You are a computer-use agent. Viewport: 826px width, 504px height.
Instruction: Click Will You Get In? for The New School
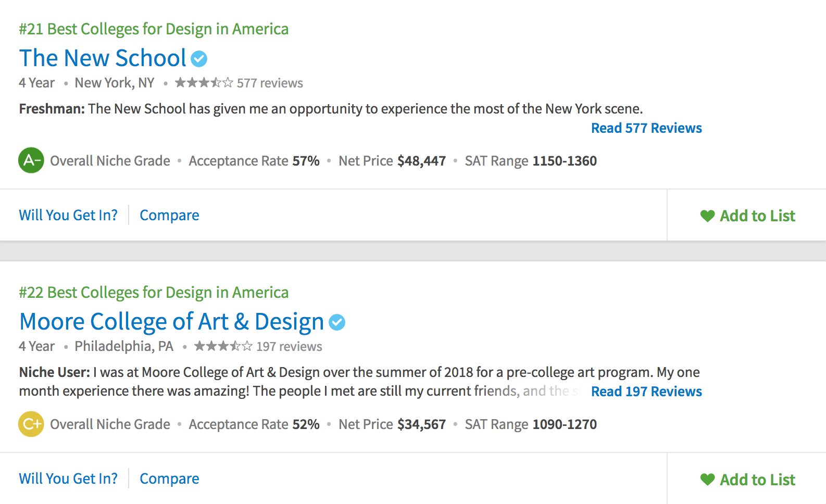tap(68, 215)
